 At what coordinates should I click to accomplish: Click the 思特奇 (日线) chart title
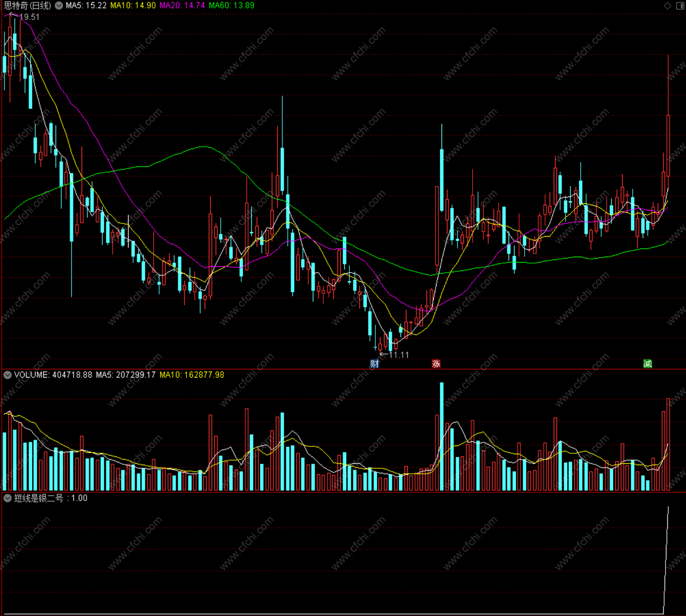[x=28, y=5]
